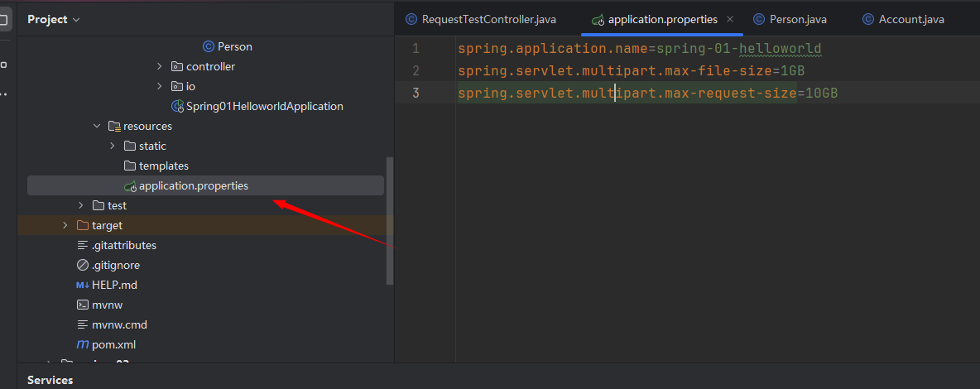Click the Account.java tab class icon
The height and width of the screenshot is (389, 980).
point(868,19)
